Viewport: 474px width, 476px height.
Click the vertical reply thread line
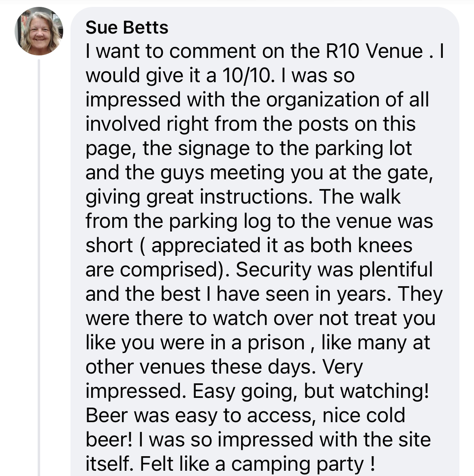click(39, 267)
